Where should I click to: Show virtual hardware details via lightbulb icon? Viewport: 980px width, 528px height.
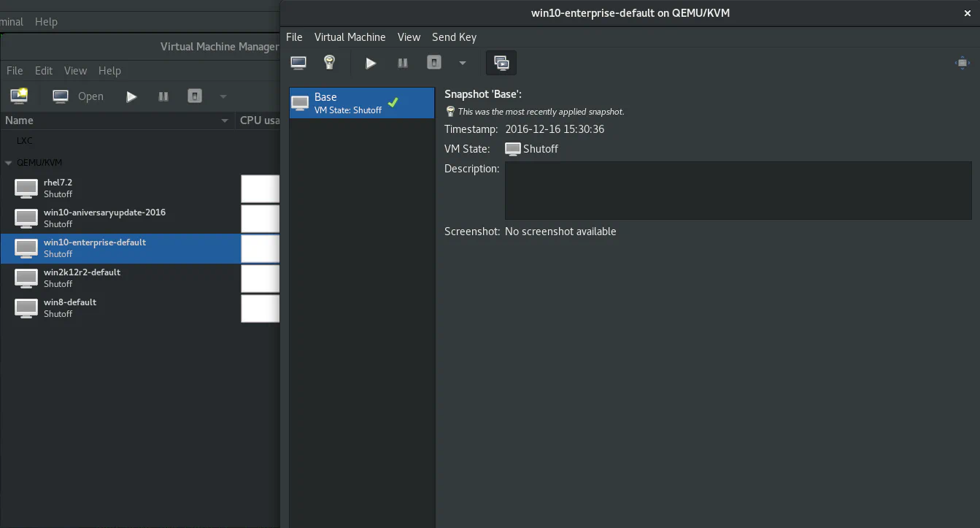pyautogui.click(x=329, y=63)
